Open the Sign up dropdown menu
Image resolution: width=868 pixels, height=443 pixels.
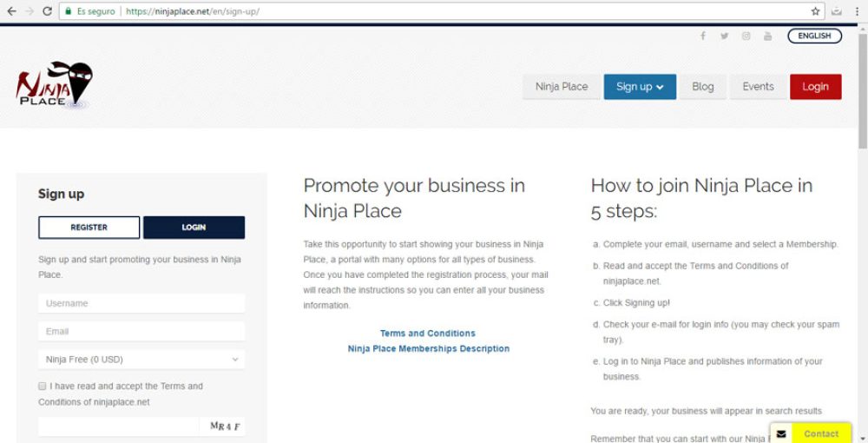point(640,87)
